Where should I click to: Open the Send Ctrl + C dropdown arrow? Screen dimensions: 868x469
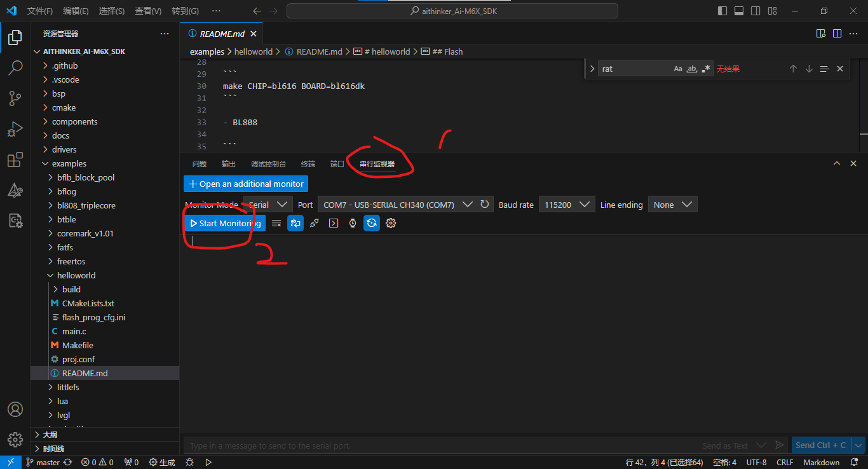pos(858,445)
